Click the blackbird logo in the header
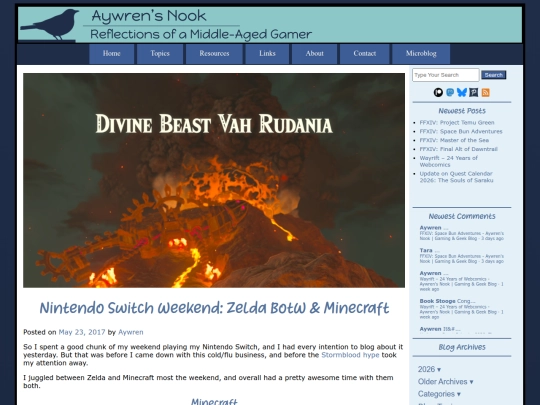This screenshot has width=540, height=405. [x=49, y=24]
